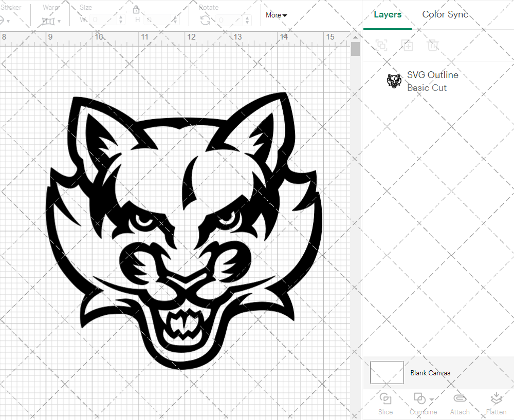Click the Blank Canvas color swatch

[387, 373]
